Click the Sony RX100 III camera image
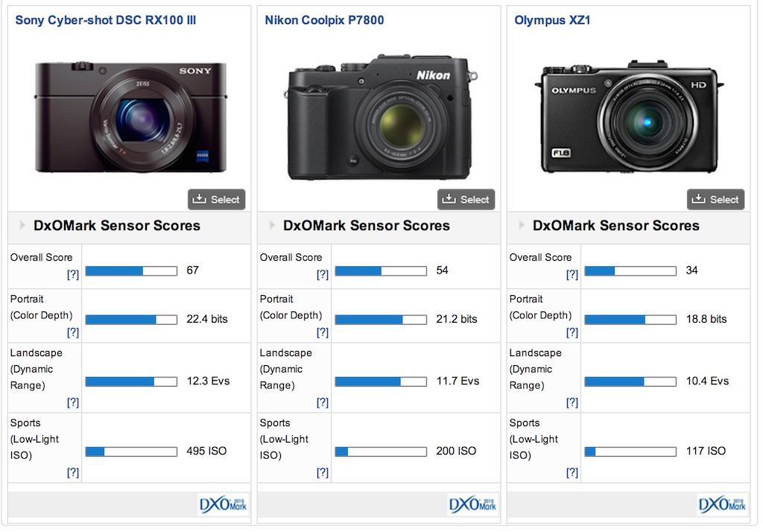Screen dimensions: 763x532 (129, 116)
